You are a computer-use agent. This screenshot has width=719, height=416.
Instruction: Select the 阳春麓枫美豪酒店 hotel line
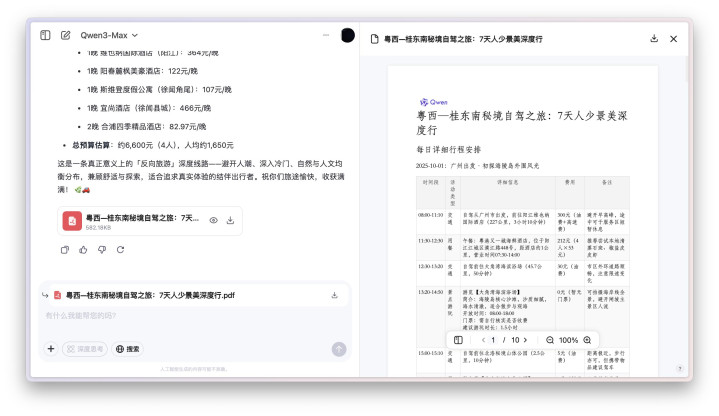142,71
